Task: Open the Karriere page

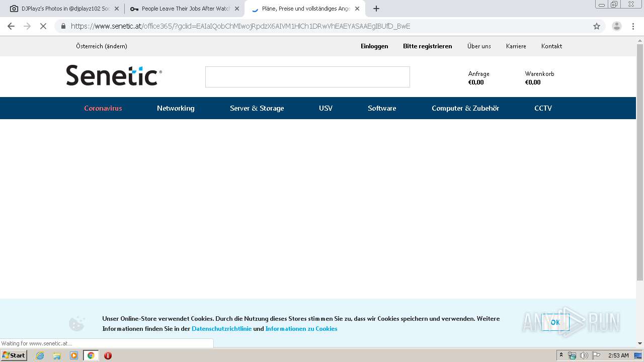Action: pos(516,46)
